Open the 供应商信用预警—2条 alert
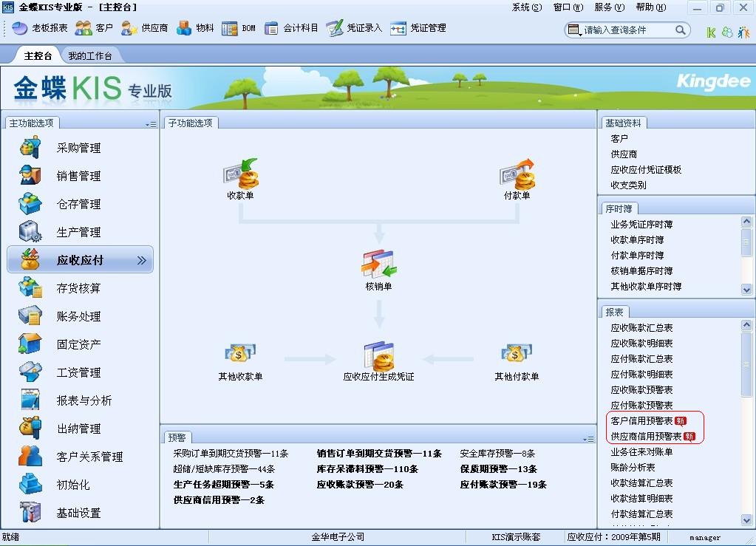Viewport: 756px width, 546px height. coord(219,499)
